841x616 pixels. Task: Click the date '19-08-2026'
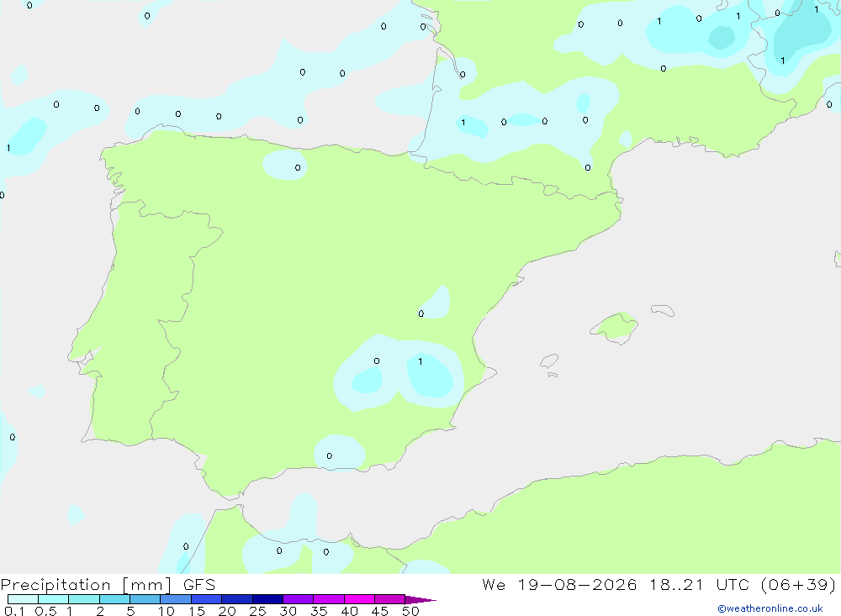pyautogui.click(x=577, y=585)
